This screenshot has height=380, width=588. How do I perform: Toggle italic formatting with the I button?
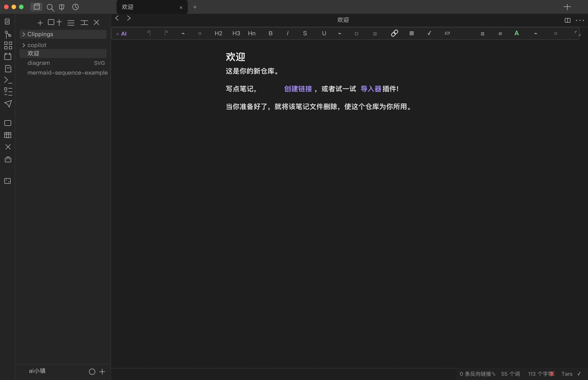point(287,33)
